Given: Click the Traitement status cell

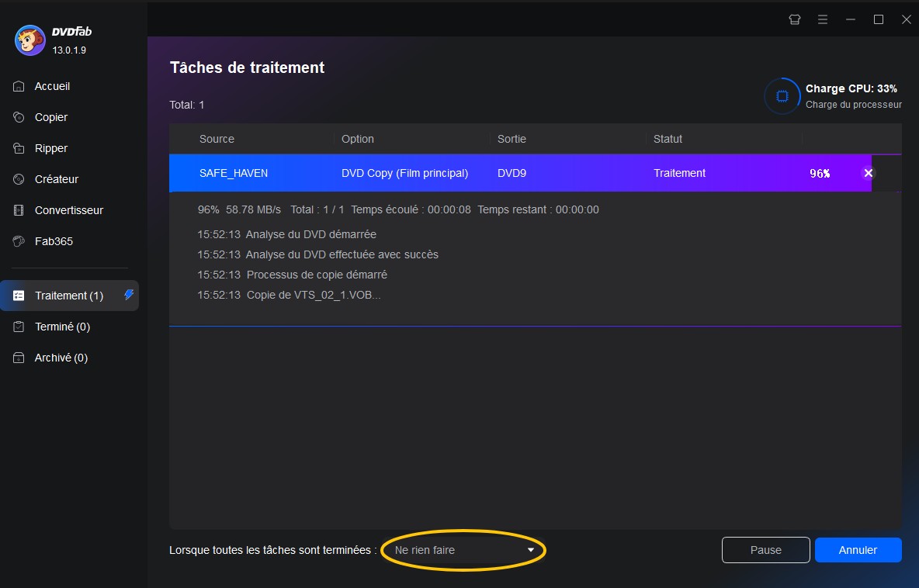Looking at the screenshot, I should tap(679, 173).
